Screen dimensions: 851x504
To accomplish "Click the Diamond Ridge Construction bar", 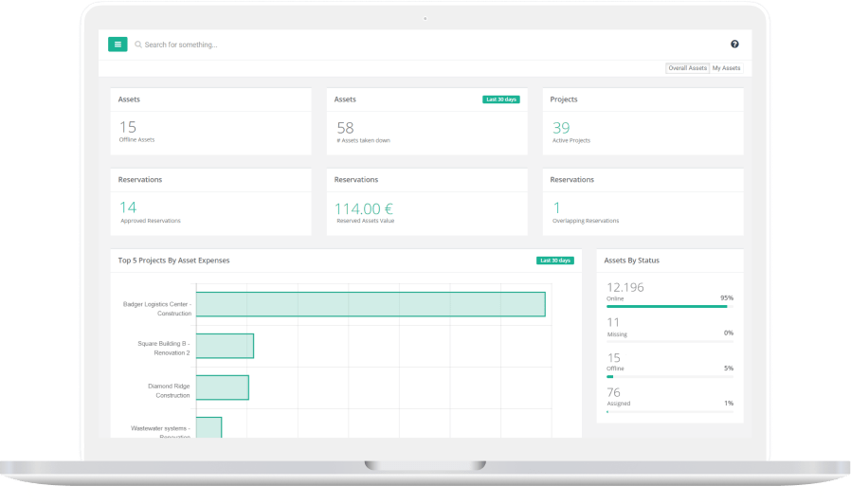I will (222, 387).
